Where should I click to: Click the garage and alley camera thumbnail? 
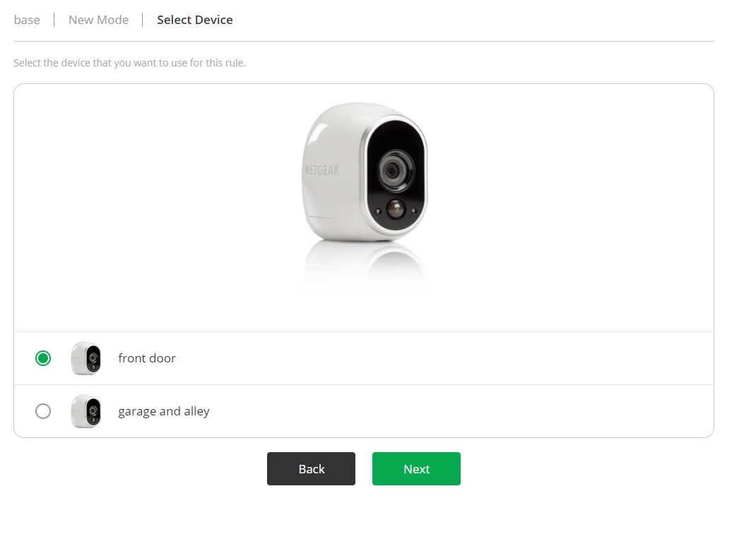pos(85,410)
